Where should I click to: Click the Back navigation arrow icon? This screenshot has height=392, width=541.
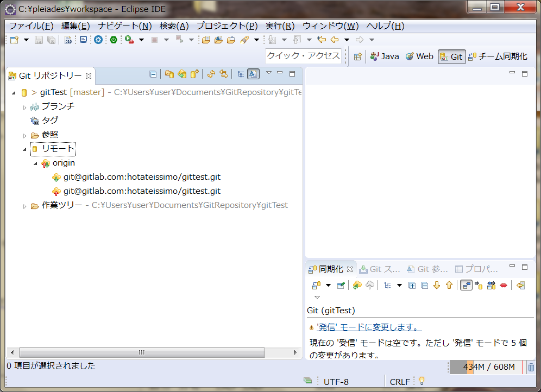(335, 40)
